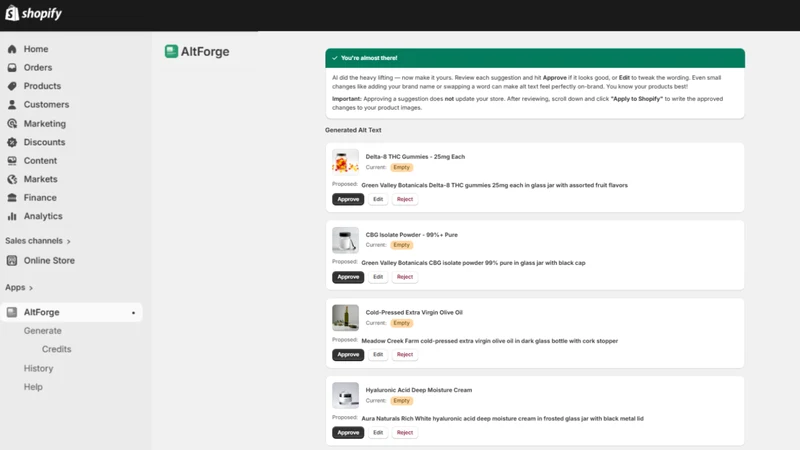Open Online Store sales channel
This screenshot has height=450, width=800.
click(49, 260)
